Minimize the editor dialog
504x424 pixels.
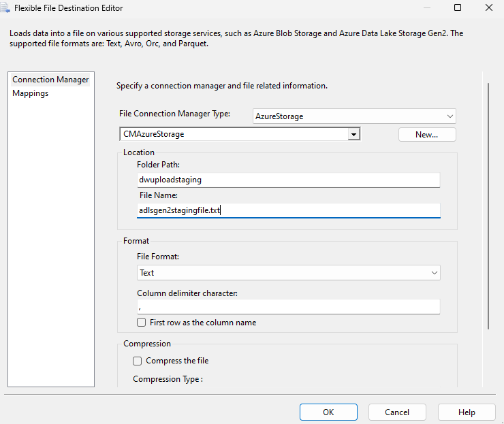pyautogui.click(x=427, y=7)
